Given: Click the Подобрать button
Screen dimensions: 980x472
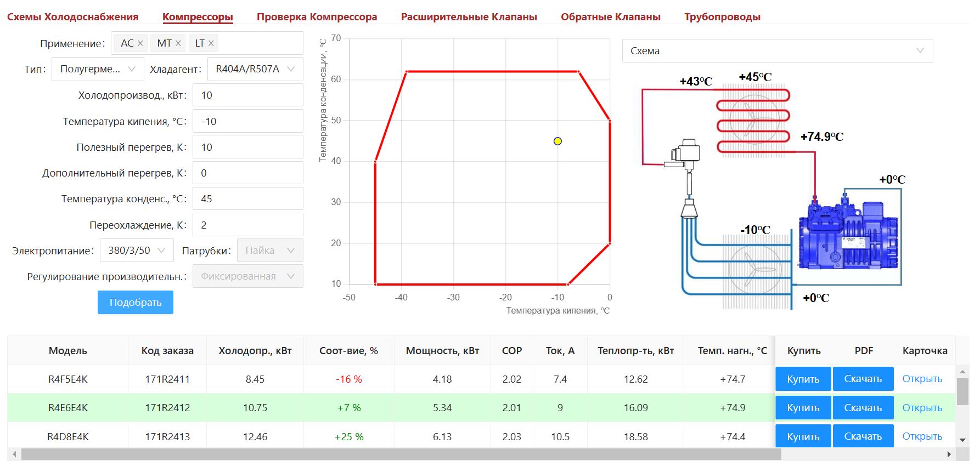Looking at the screenshot, I should click(136, 303).
